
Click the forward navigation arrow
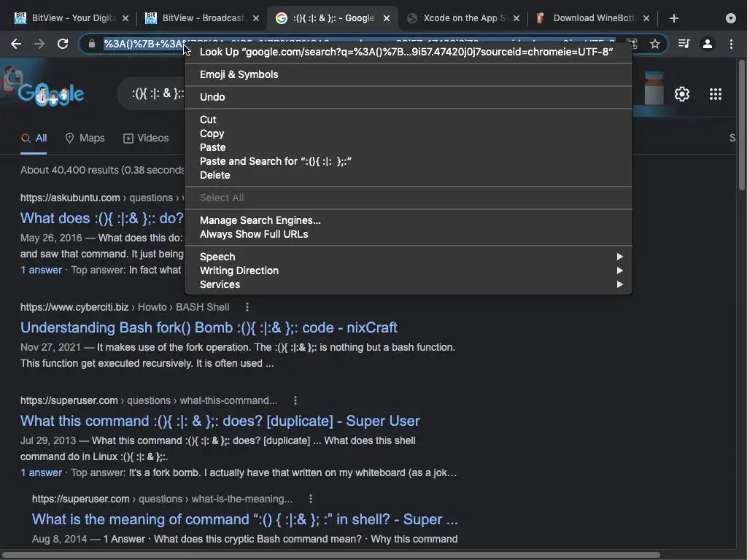click(x=39, y=44)
